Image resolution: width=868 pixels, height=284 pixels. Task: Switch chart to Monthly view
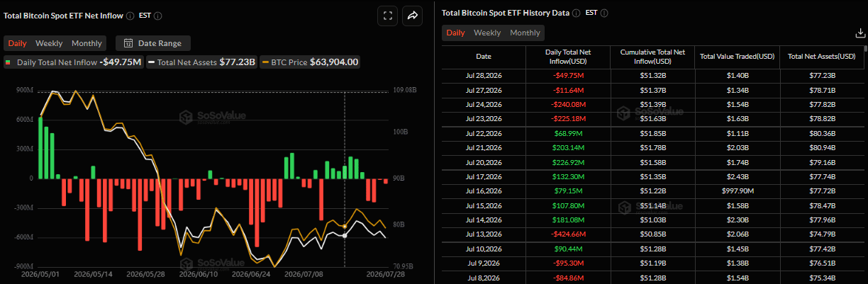(x=87, y=43)
